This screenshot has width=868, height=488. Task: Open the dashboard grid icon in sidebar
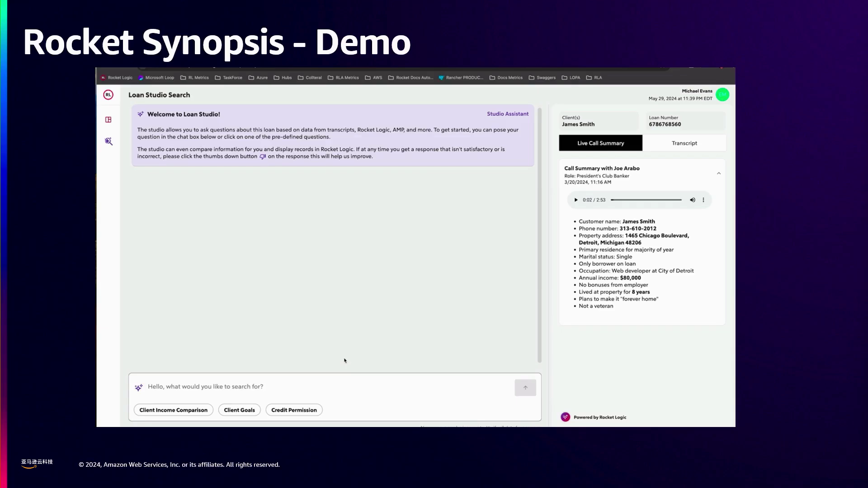[x=108, y=120]
